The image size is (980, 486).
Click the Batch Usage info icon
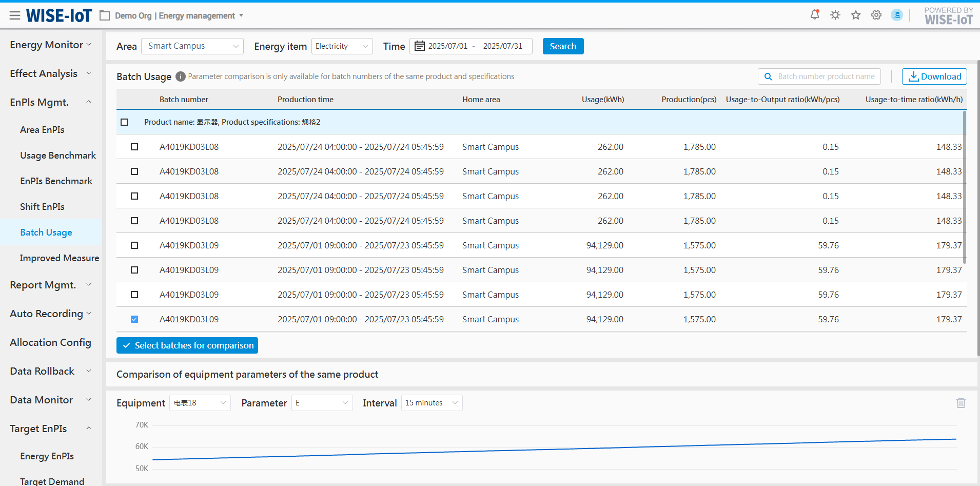click(x=180, y=76)
